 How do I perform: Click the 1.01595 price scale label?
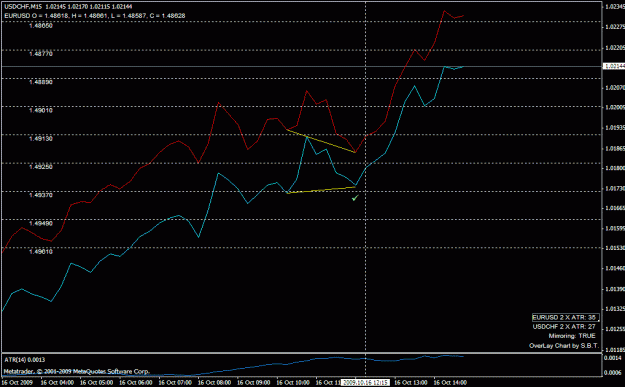615,228
